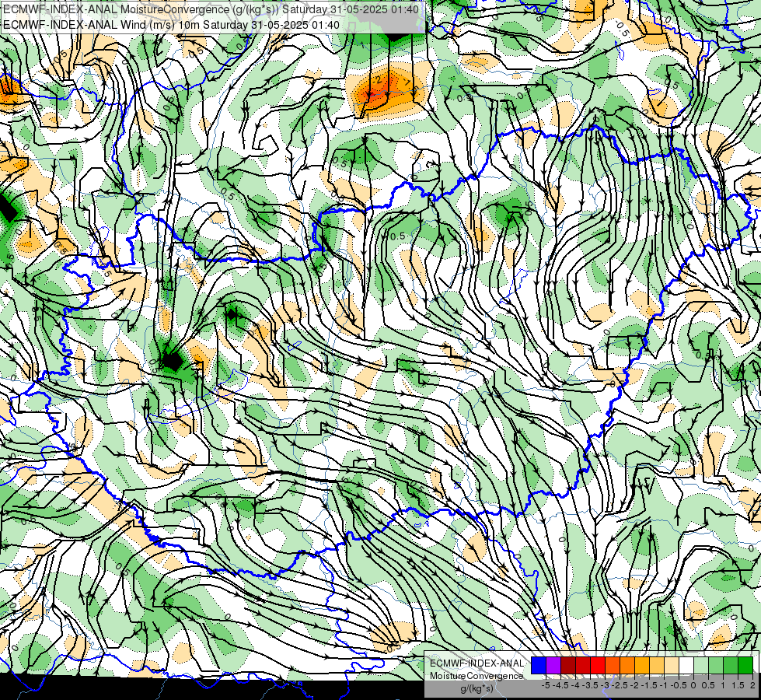Click the 2 tick label ending the legend
761x700 pixels.
[752, 685]
